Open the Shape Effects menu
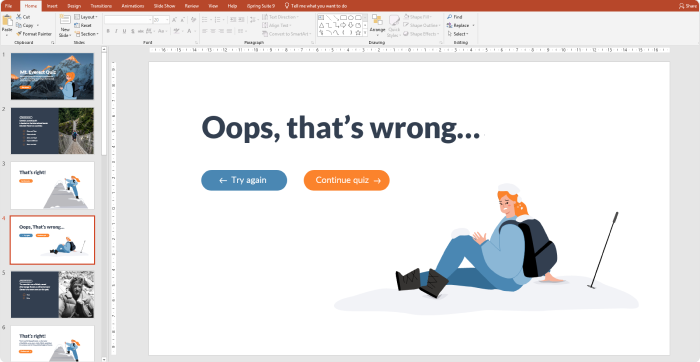Viewport: 700px width, 362px height. pos(421,34)
